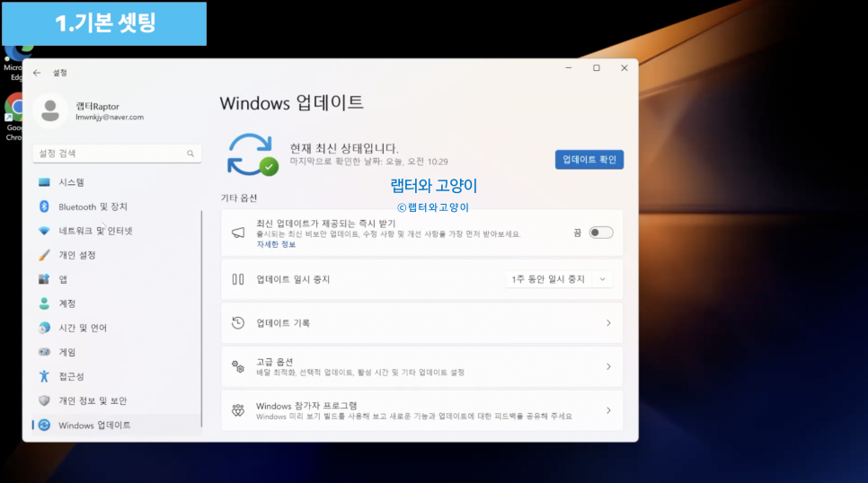Select 앱 label in the sidebar
The width and height of the screenshot is (868, 483).
click(63, 279)
